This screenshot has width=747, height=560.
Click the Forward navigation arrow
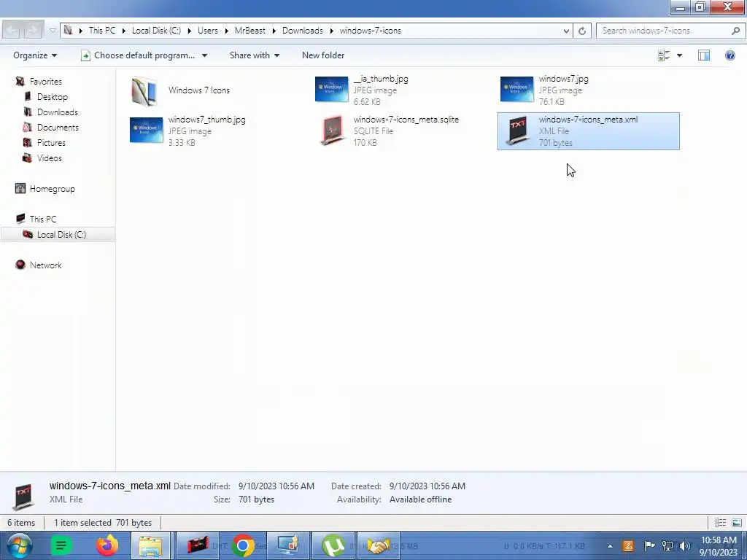tap(32, 31)
